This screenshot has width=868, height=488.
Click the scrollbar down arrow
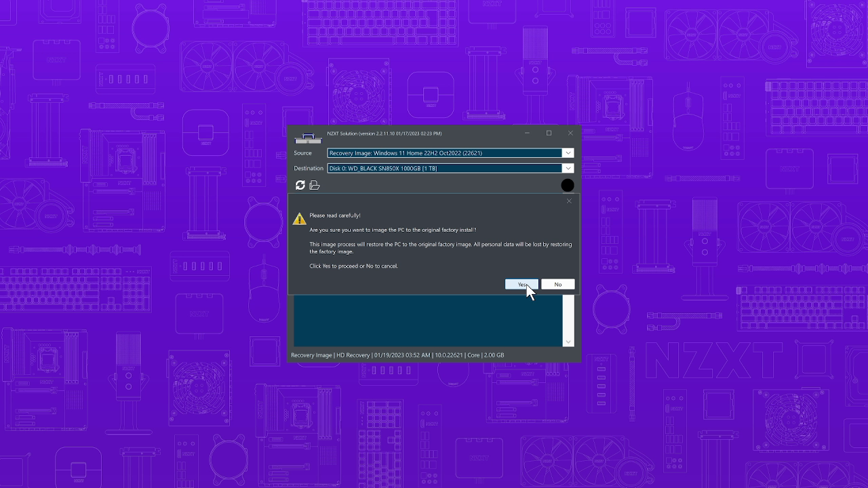point(568,341)
